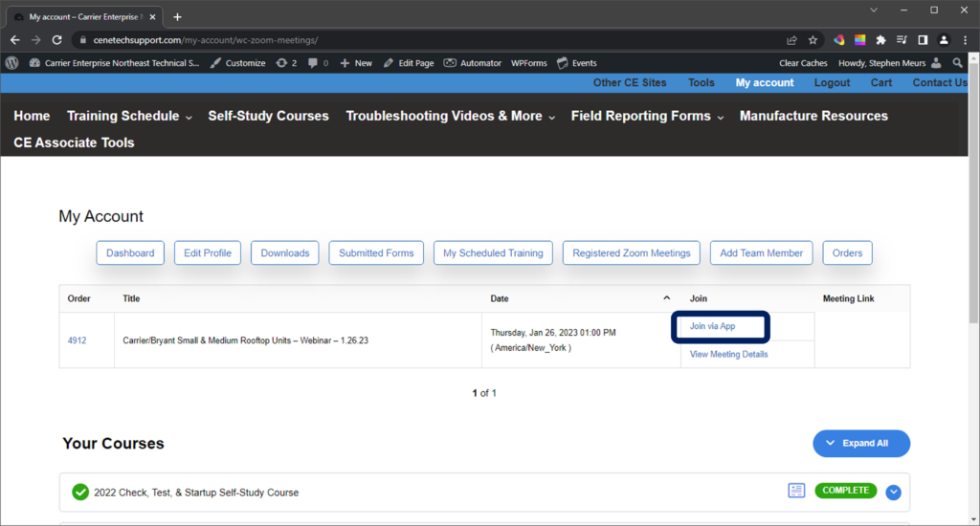
Task: Click the comments bubble icon showing 0
Action: click(x=318, y=63)
